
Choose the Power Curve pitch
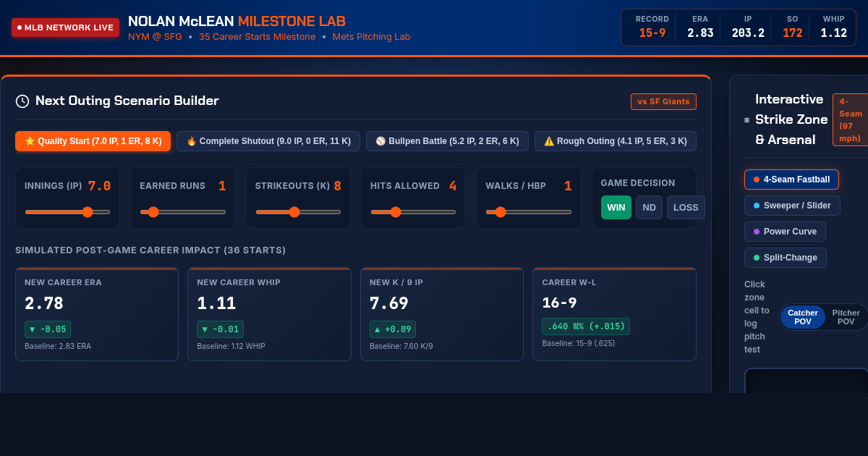click(785, 232)
